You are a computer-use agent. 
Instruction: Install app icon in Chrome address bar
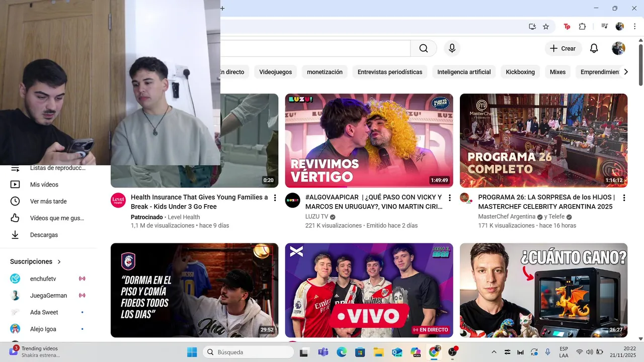tap(532, 27)
